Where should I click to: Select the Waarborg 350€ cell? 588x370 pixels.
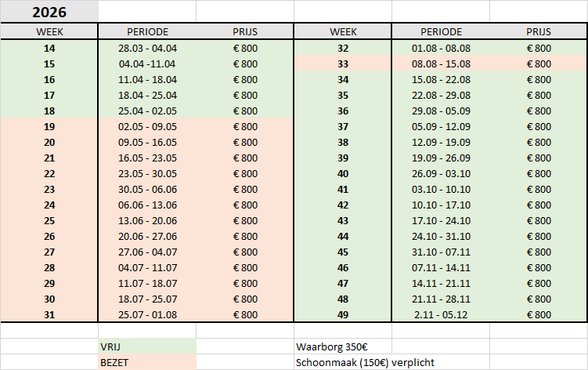(342, 346)
